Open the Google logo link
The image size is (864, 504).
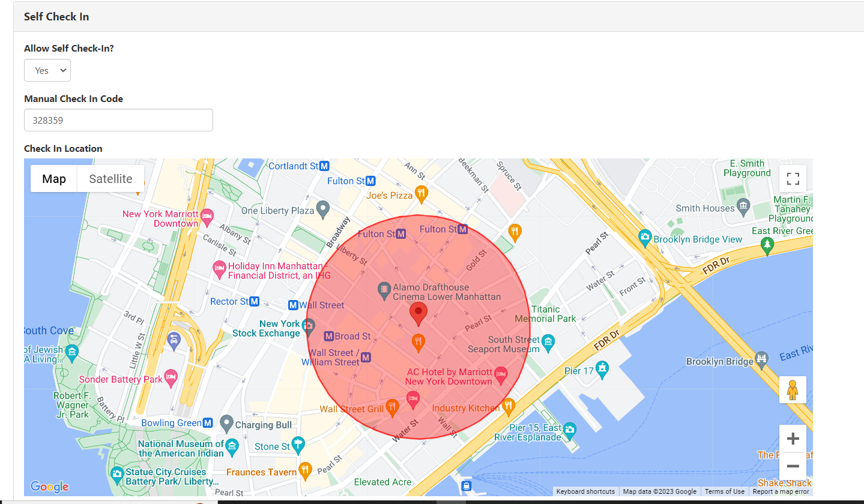coord(49,487)
